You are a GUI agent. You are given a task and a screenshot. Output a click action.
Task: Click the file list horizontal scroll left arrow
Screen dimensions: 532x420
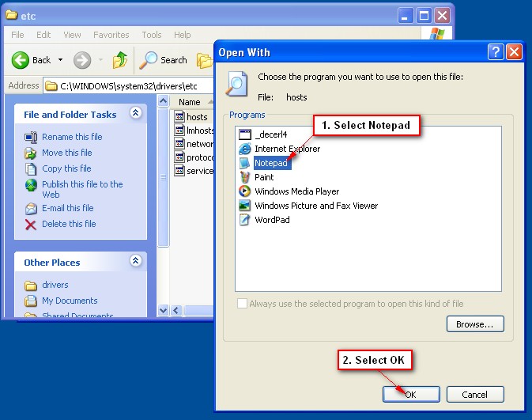175,310
